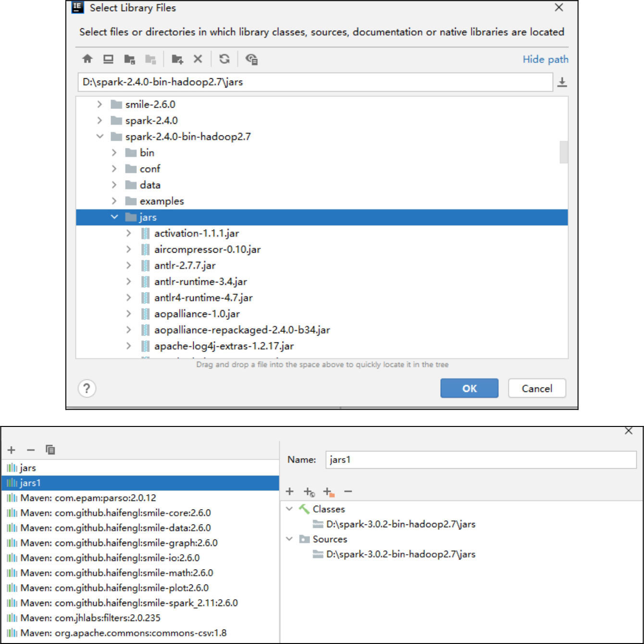Collapse the spark-2.4.0-bin-hadoop2.7 folder
Viewport: 644px width, 644px height.
tap(99, 136)
